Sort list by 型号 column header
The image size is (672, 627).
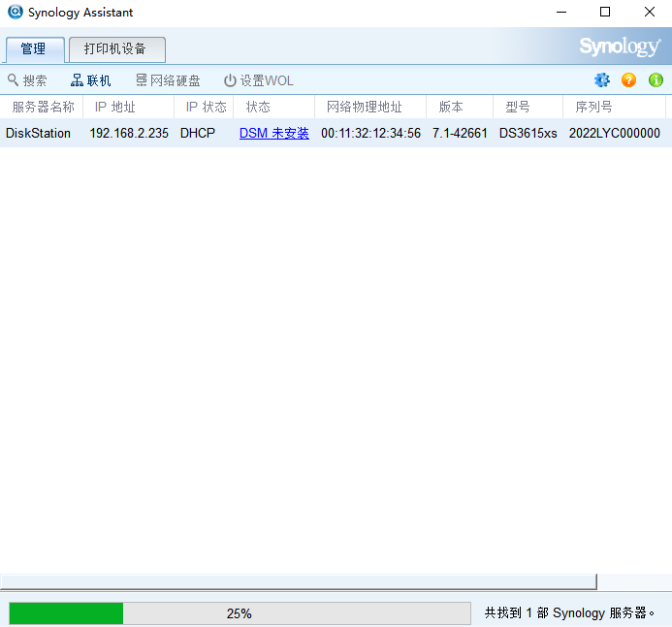click(x=518, y=107)
